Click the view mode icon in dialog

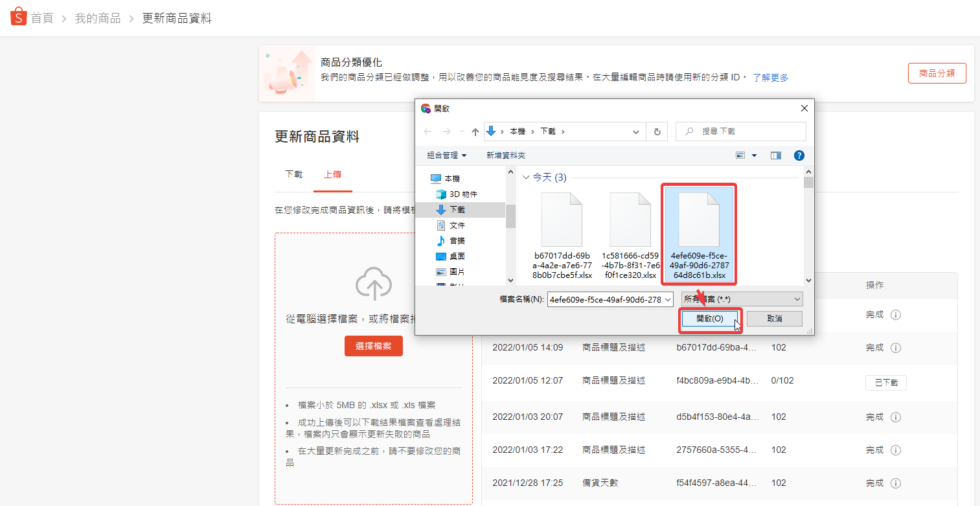(x=741, y=155)
